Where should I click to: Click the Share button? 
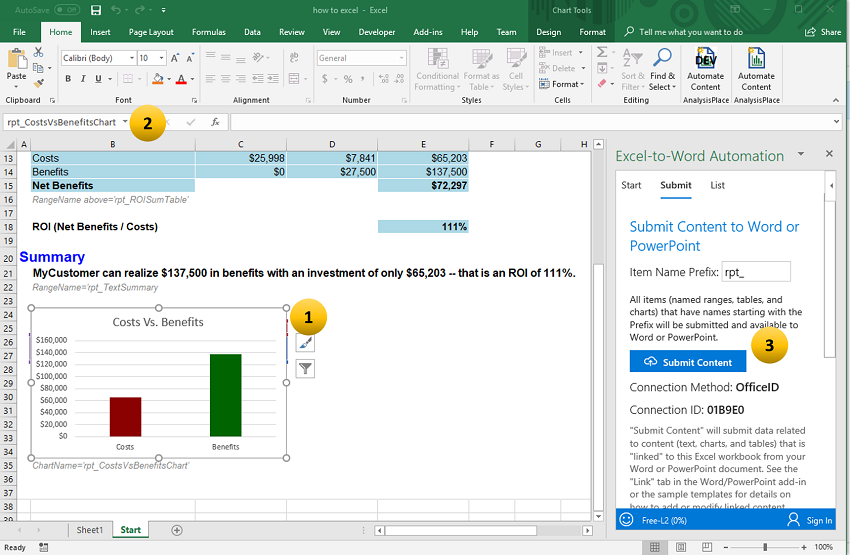pos(823,32)
